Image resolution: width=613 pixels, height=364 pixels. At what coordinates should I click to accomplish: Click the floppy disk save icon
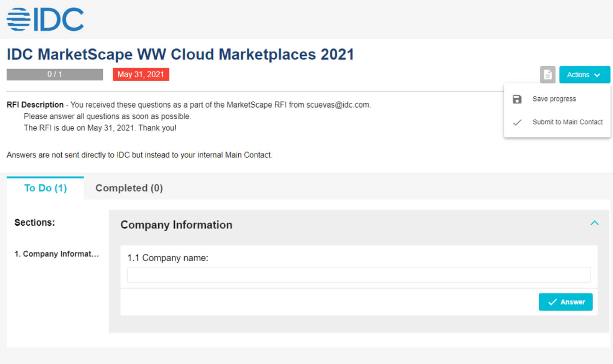[x=517, y=99]
